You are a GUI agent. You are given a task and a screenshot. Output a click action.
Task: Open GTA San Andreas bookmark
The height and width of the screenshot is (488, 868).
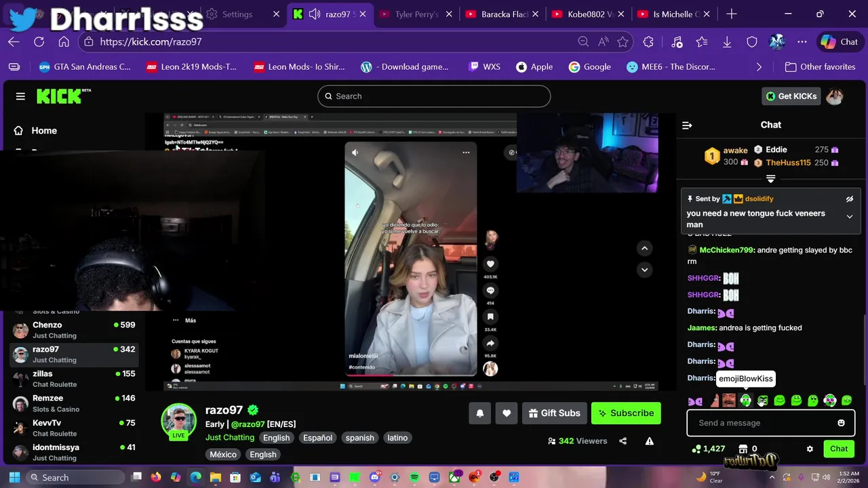pos(85,67)
